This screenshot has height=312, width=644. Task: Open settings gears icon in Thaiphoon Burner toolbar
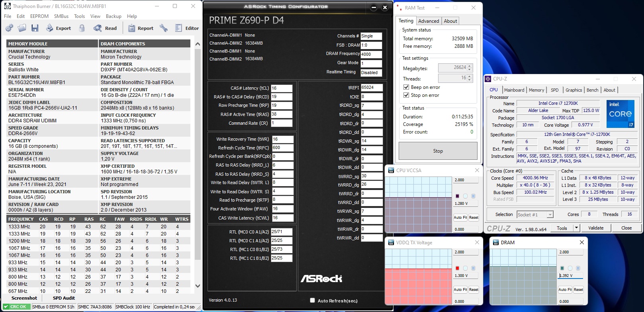click(x=9, y=28)
